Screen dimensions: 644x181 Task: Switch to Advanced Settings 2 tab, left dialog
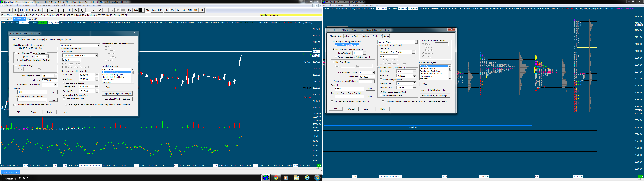point(55,40)
